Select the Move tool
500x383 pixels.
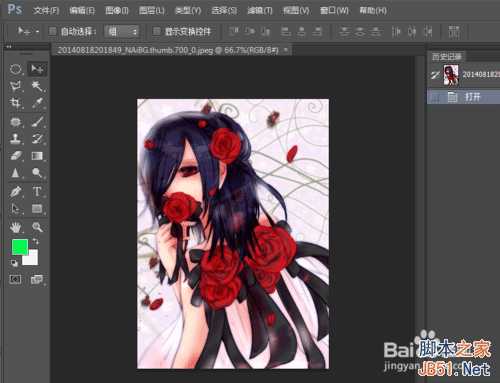click(x=37, y=69)
